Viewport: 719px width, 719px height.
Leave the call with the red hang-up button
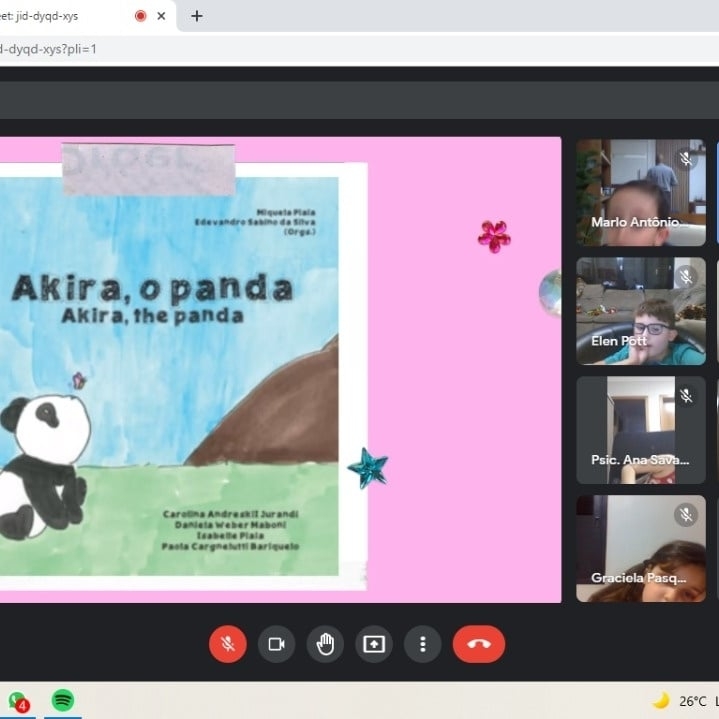[478, 644]
